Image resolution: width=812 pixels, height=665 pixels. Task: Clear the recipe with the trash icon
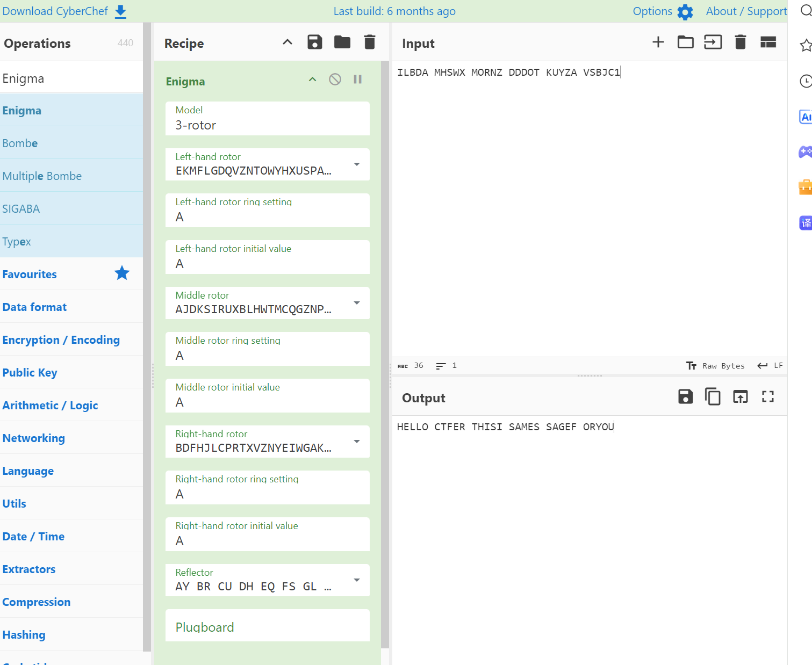click(x=370, y=42)
